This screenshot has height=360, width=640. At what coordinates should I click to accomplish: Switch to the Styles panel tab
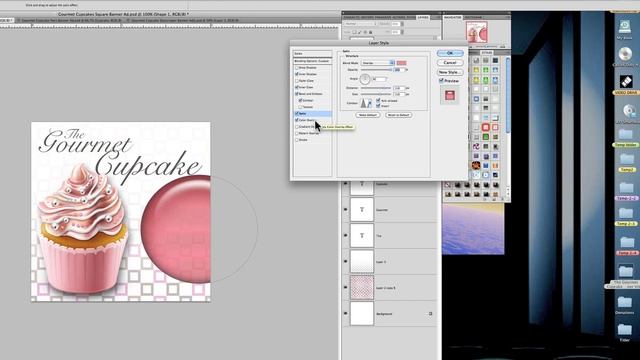tap(487, 53)
